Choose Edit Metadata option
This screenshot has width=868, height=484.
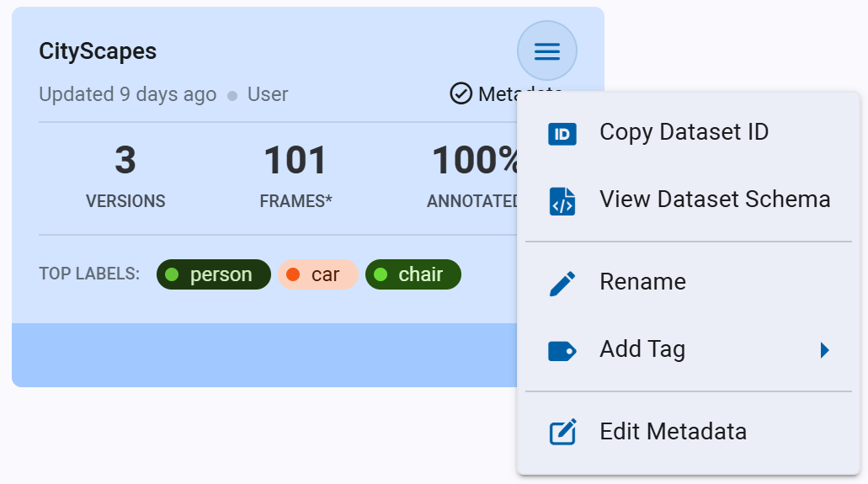(x=673, y=432)
